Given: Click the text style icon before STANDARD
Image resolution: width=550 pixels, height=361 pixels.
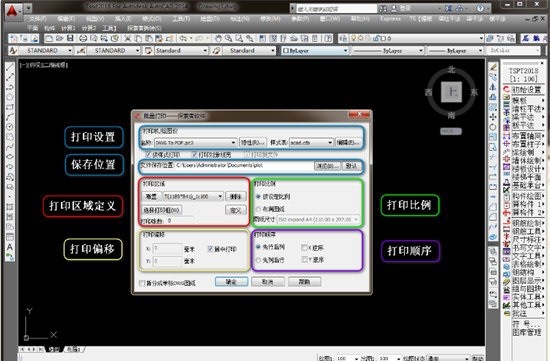Looking at the screenshot, I should pos(13,51).
